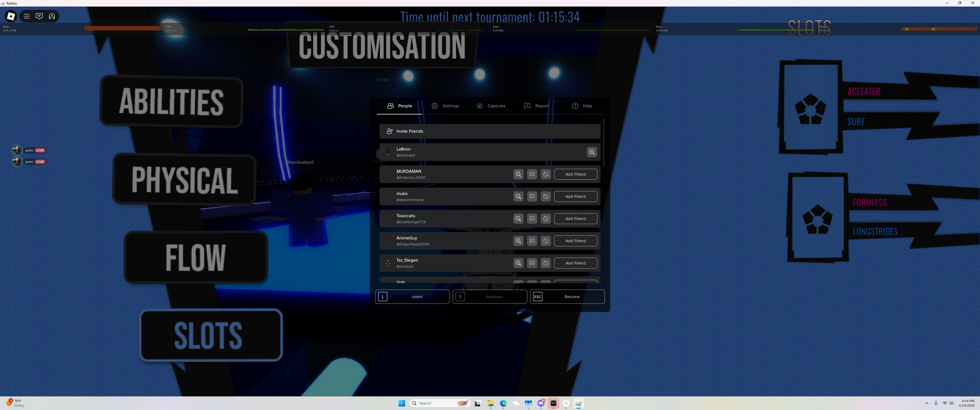This screenshot has width=980, height=410.
Task: Click report flag icon for MURDAMAN
Action: (532, 174)
